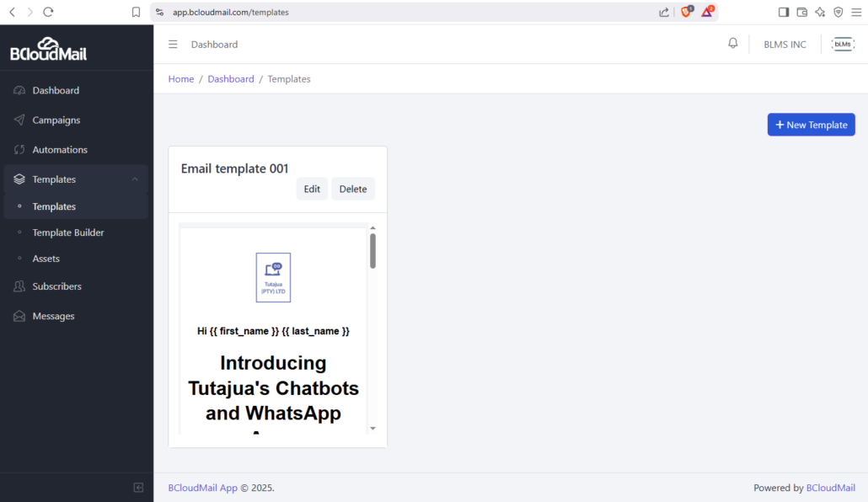868x502 pixels.
Task: Click the Messages envelope icon
Action: click(x=19, y=316)
